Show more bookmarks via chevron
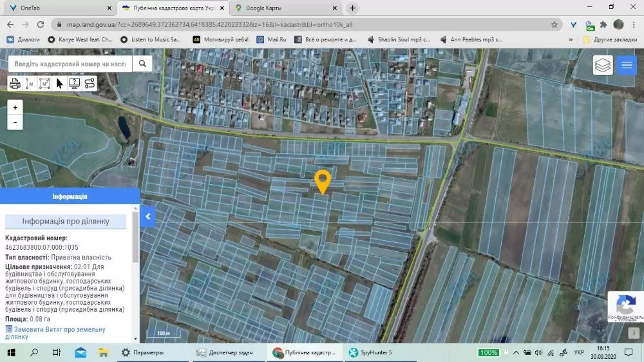Screen dimensions: 644x362 click(x=571, y=39)
